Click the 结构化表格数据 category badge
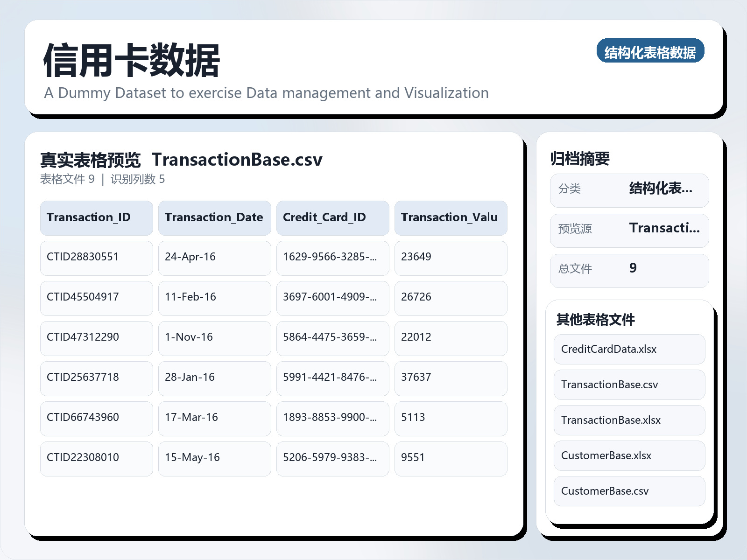Image resolution: width=747 pixels, height=560 pixels. coord(650,51)
